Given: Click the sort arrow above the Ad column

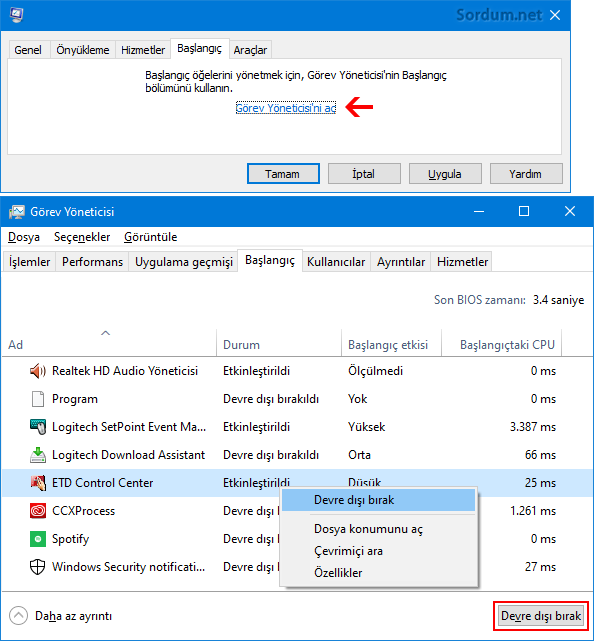Looking at the screenshot, I should (105, 333).
